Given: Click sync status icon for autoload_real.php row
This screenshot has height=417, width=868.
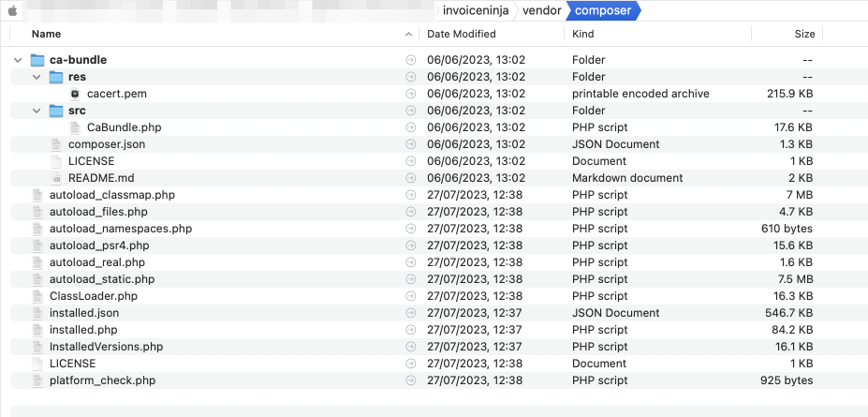Looking at the screenshot, I should [411, 262].
